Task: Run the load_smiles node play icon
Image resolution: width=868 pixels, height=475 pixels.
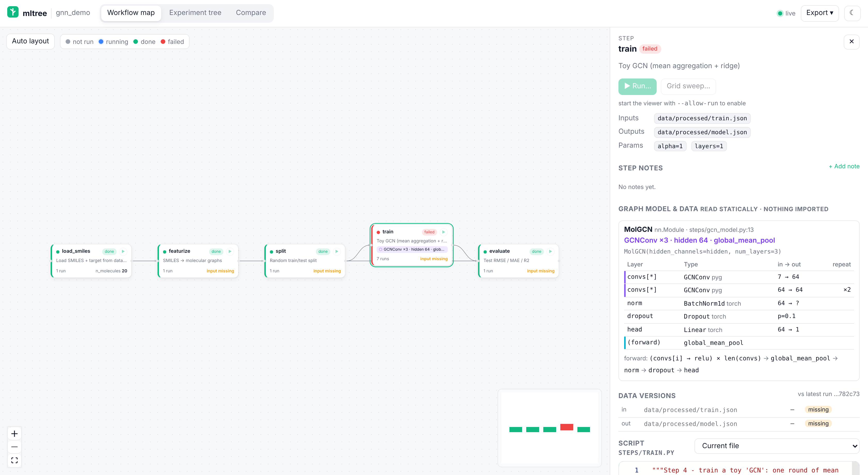Action: coord(123,251)
